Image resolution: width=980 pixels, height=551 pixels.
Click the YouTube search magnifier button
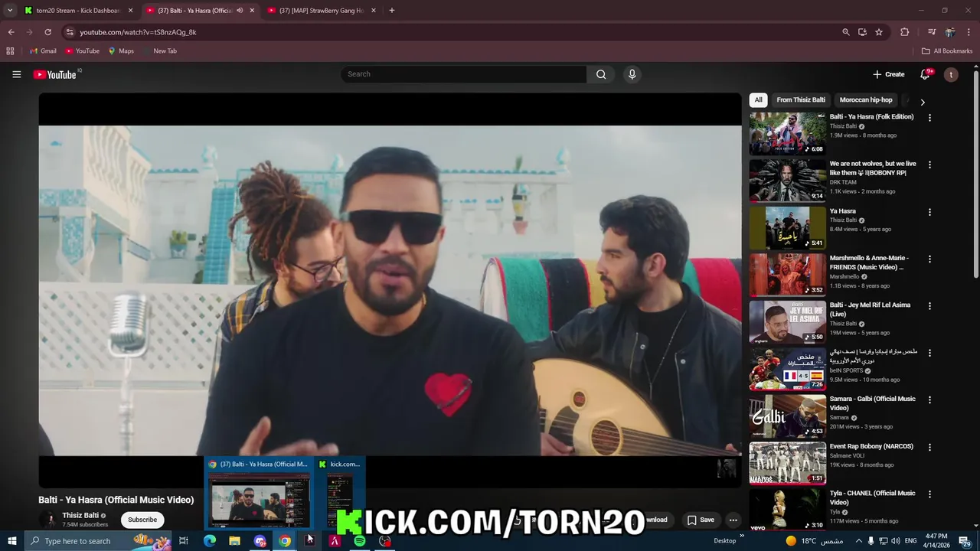tap(601, 74)
